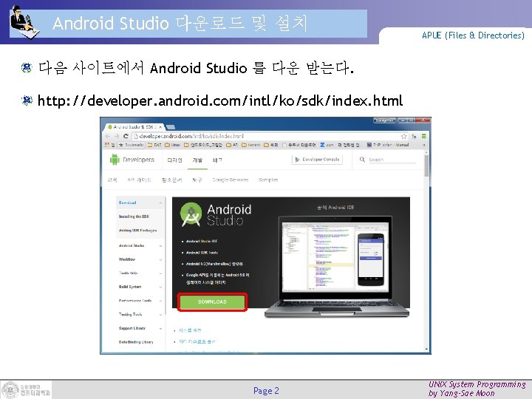Click the laptop Android IDE preview image
This screenshot has width=532, height=399.
(x=337, y=266)
